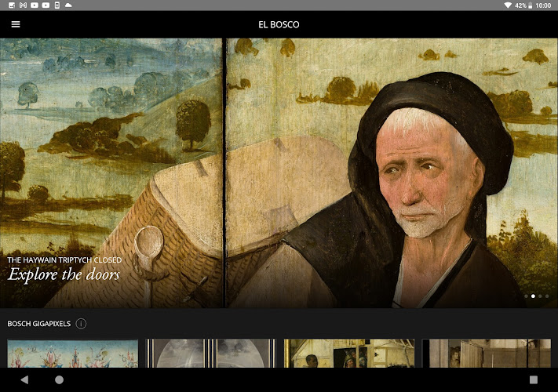The width and height of the screenshot is (558, 392).
Task: Tap the battery status icon
Action: [x=531, y=5]
